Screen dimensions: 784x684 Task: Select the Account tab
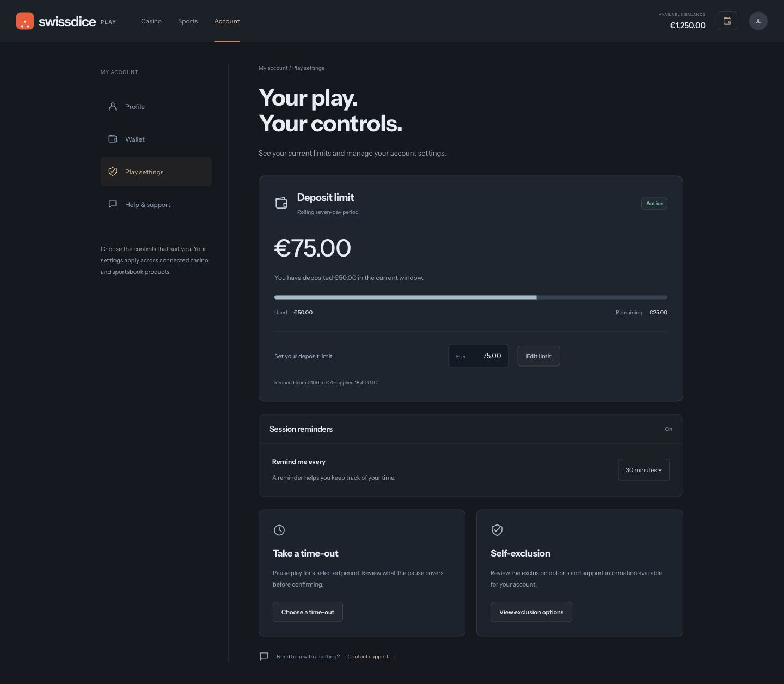(227, 21)
